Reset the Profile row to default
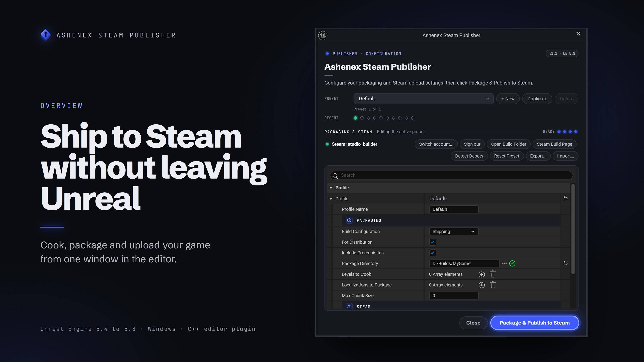644x362 pixels. tap(565, 198)
